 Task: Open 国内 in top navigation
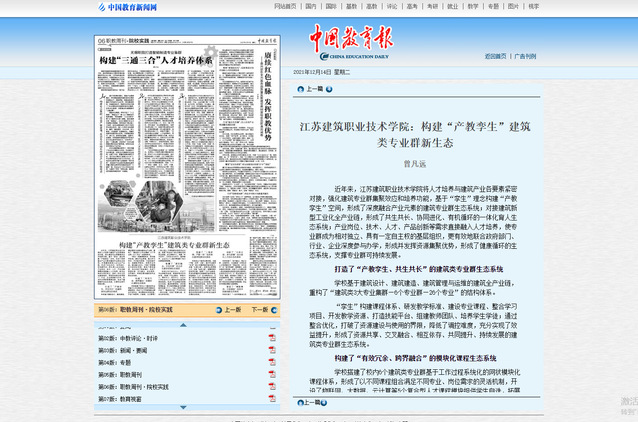[x=311, y=6]
